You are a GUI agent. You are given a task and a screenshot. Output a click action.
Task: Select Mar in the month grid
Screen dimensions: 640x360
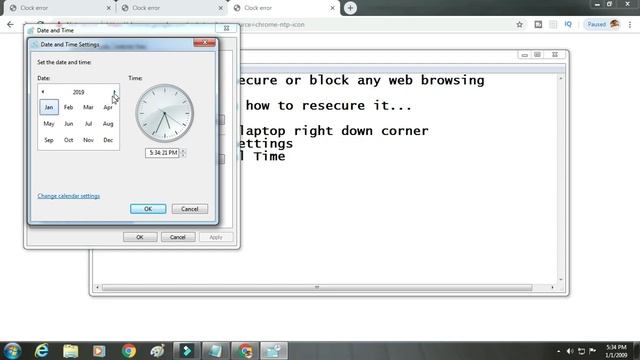88,107
